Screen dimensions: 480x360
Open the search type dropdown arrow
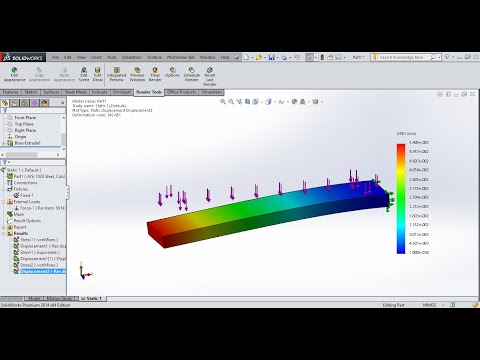point(440,58)
